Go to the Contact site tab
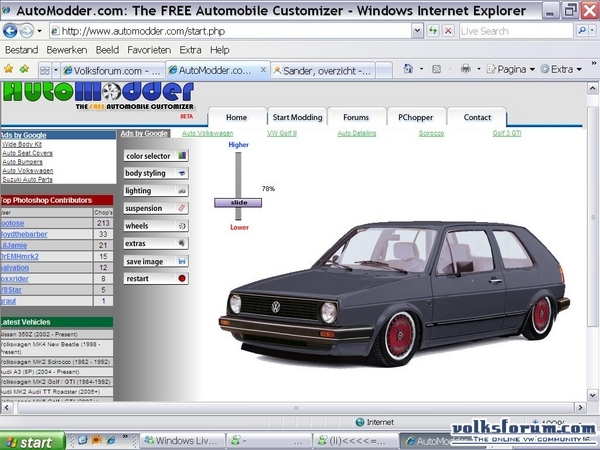The width and height of the screenshot is (600, 450). click(477, 117)
